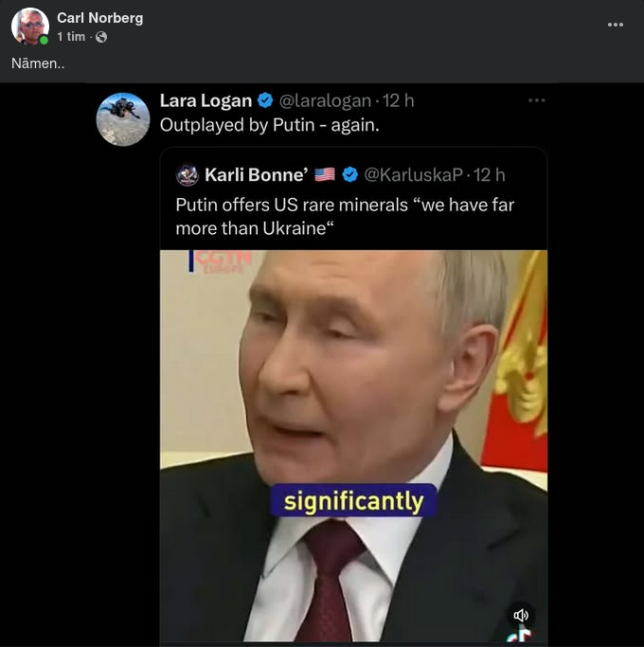Viewport: 644px width, 647px height.
Task: Click Lara Logan's skydiving avatar
Action: tap(123, 118)
